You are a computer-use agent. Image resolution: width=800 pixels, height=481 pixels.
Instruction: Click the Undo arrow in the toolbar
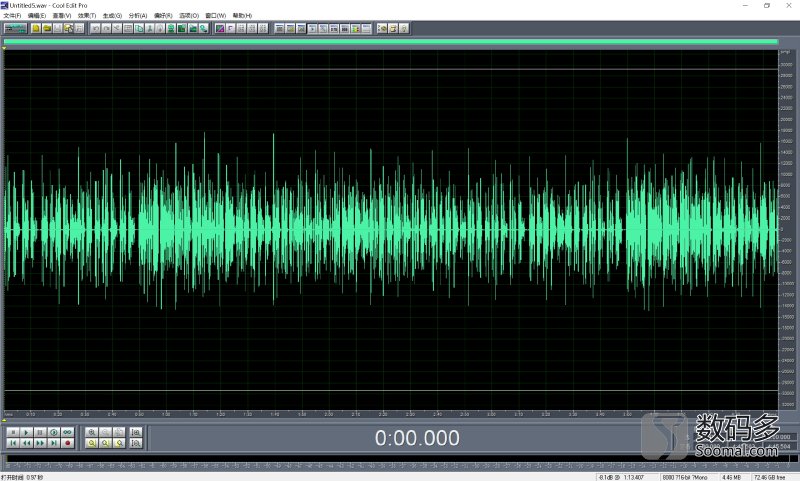(95, 28)
